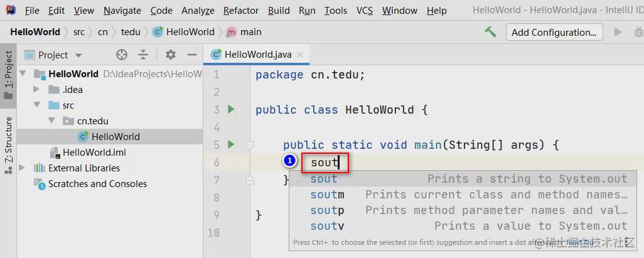Click run gutter icon at class HelloWorld
This screenshot has width=644, height=258.
[231, 109]
